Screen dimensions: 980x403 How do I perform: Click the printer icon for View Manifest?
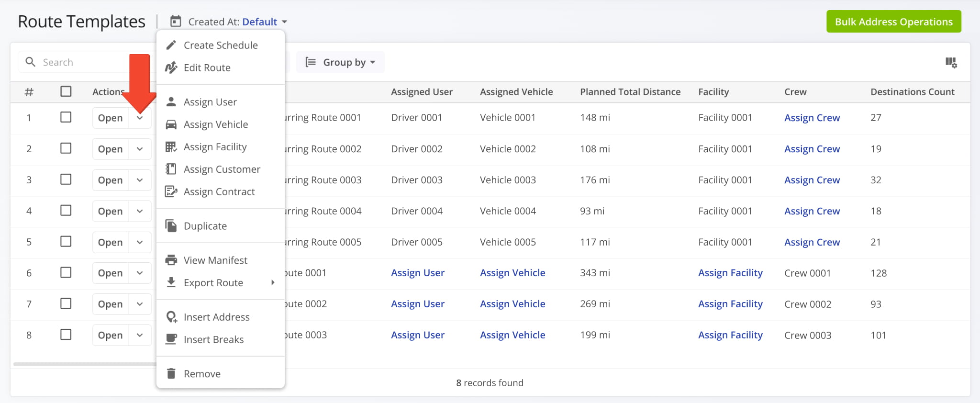(x=171, y=260)
